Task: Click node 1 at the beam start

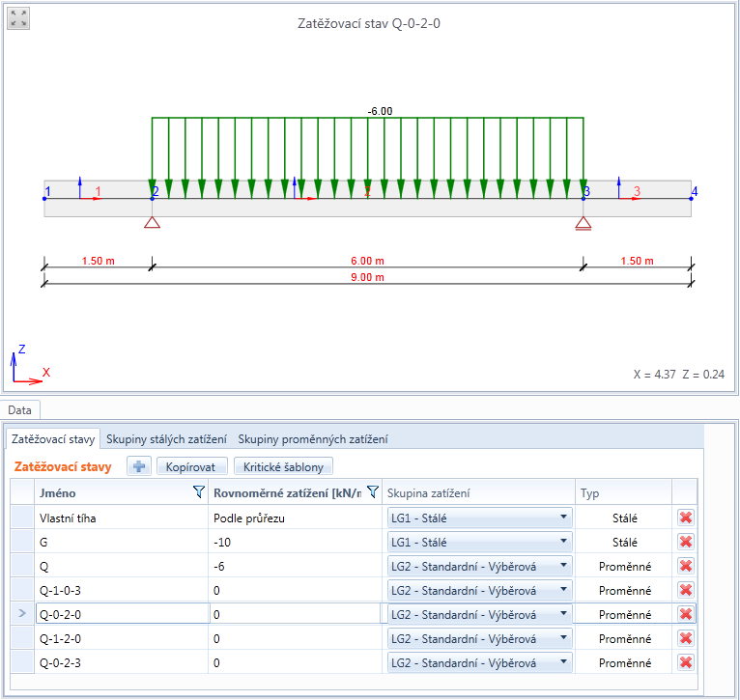Action: (x=44, y=198)
